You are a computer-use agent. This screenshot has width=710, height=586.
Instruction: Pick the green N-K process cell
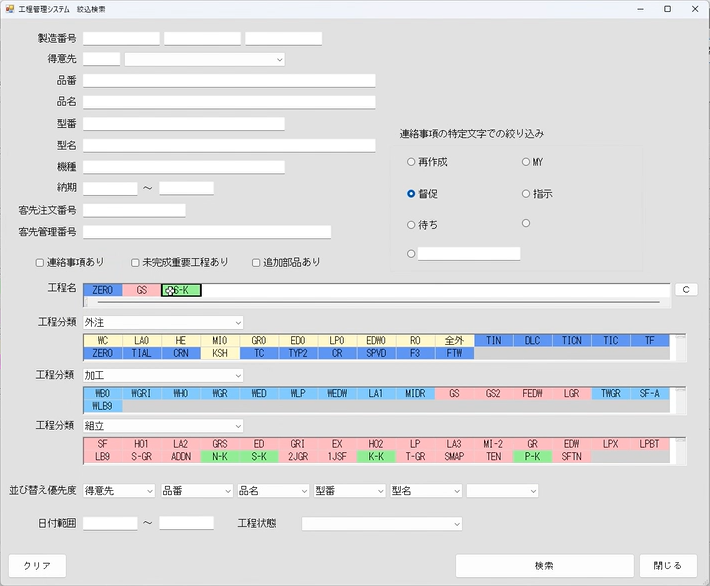pyautogui.click(x=219, y=456)
